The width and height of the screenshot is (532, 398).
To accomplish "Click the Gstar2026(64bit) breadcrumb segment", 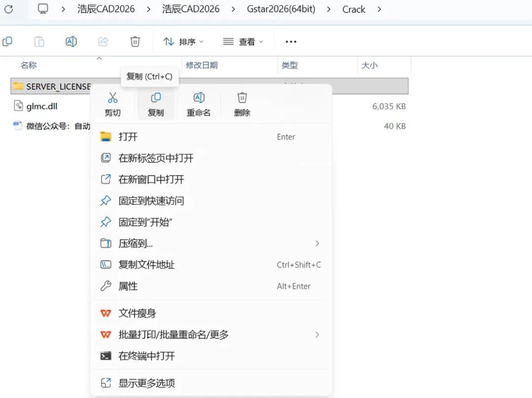I will (281, 9).
